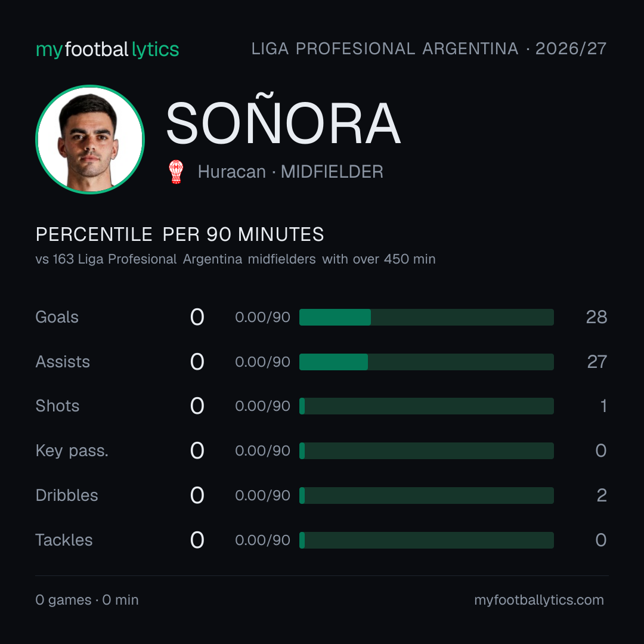Viewport: 644px width, 644px height.
Task: Click the Goals percentile value 28
Action: [596, 317]
